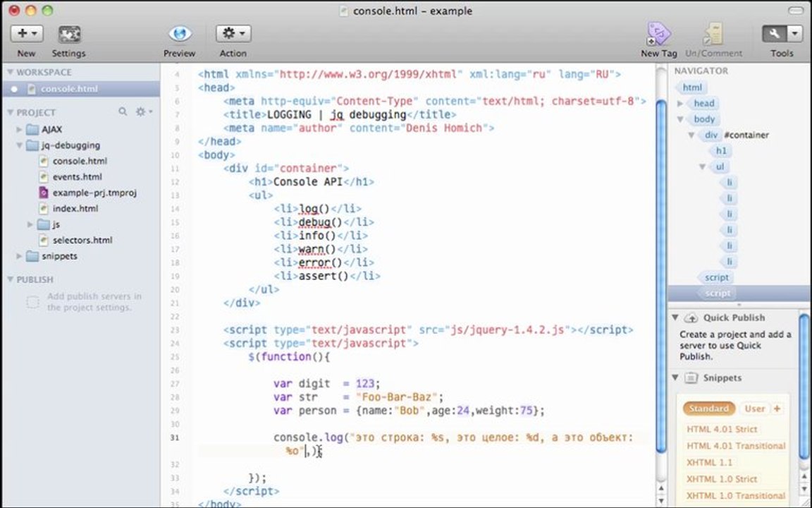Insert the HTML 4.01 Strict snippet
This screenshot has height=508, width=812.
point(722,429)
